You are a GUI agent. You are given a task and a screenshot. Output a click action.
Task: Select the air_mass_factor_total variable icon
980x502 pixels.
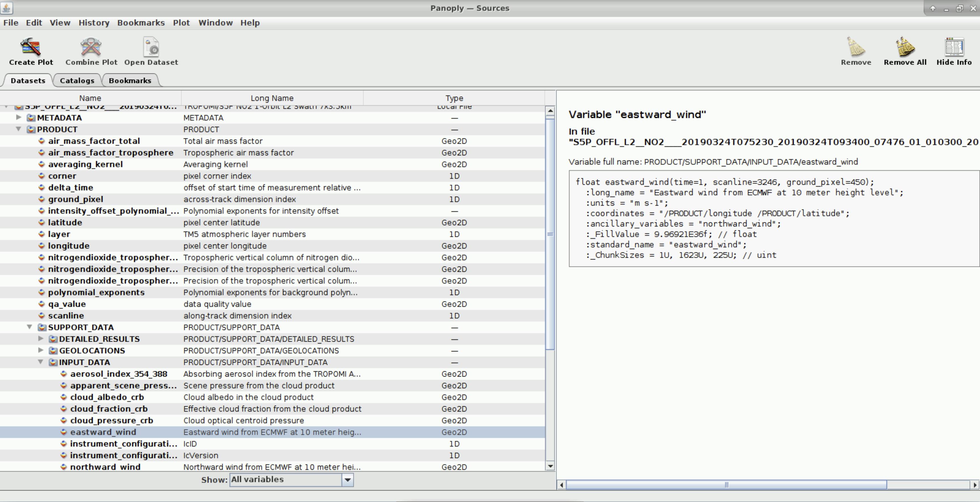41,141
